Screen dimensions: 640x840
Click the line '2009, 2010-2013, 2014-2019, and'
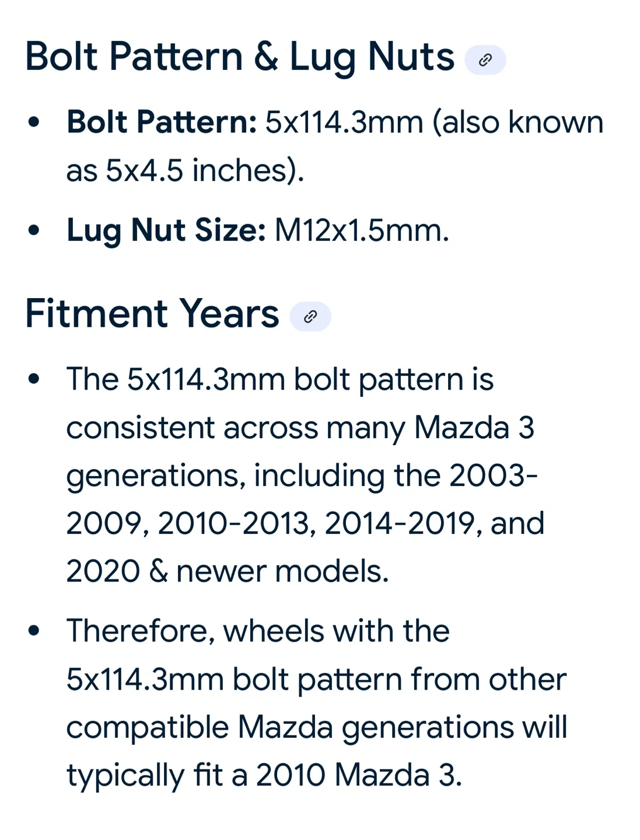(305, 523)
